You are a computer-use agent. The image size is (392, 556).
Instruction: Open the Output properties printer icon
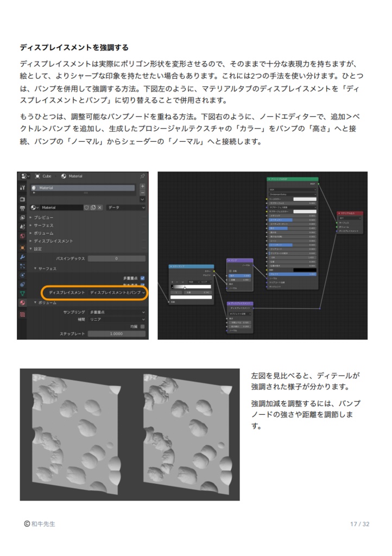[22, 208]
